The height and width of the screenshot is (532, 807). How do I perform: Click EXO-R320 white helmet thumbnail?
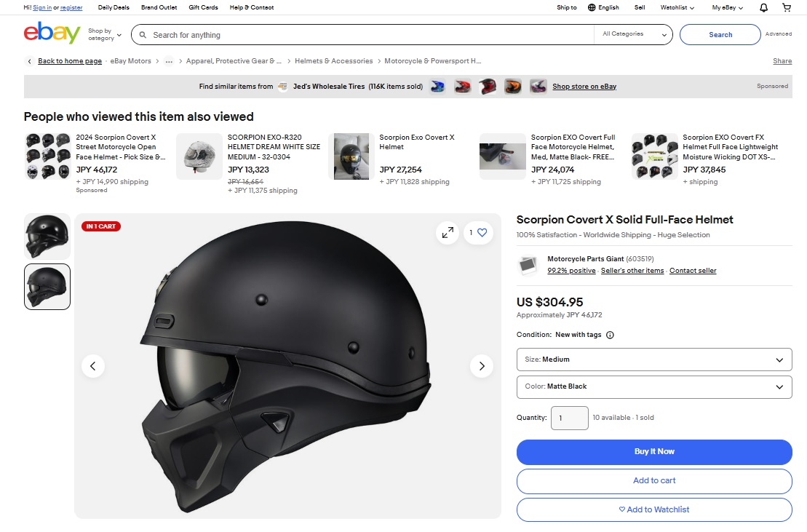pos(199,156)
